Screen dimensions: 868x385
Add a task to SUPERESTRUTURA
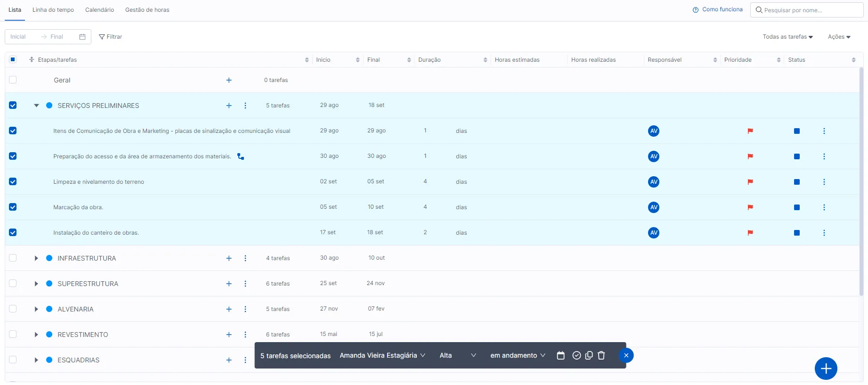coord(229,284)
